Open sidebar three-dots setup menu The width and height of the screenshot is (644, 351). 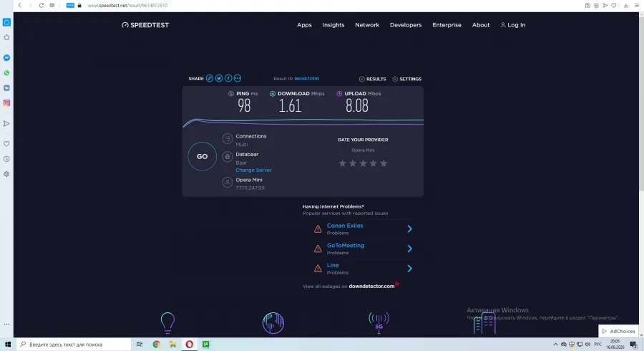pos(6,324)
